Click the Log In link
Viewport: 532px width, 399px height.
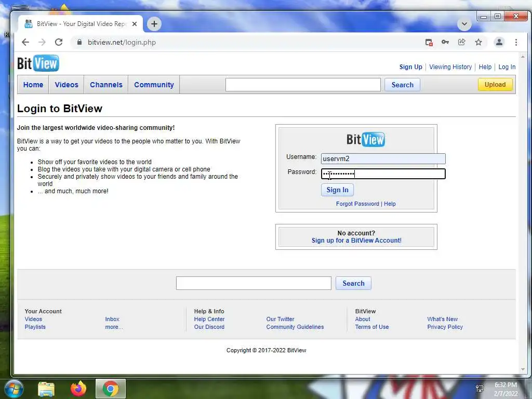[507, 67]
